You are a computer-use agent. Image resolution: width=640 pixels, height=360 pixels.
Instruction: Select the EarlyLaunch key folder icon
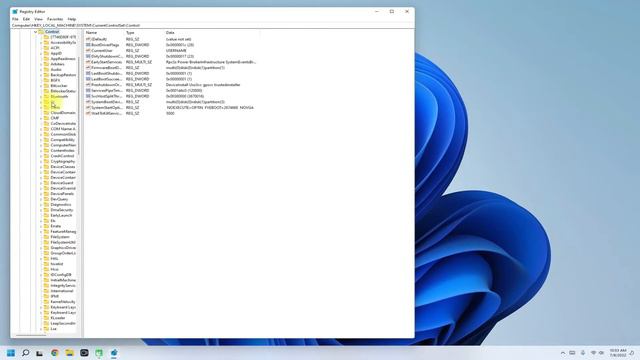[x=46, y=215]
